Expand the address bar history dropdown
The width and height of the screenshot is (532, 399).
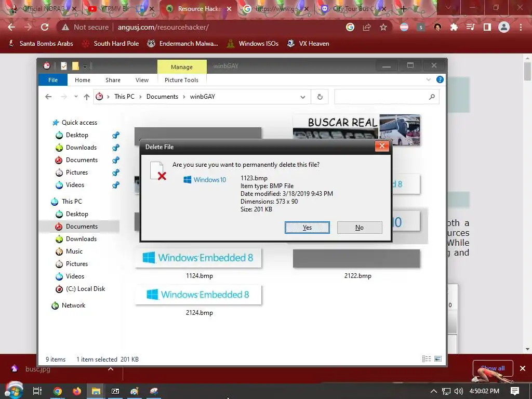pyautogui.click(x=303, y=97)
